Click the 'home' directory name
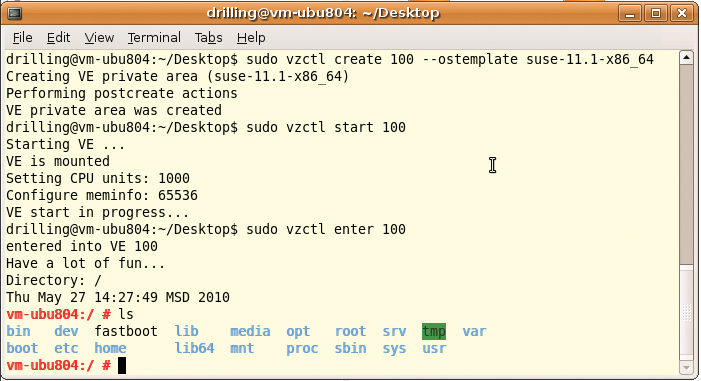Image resolution: width=701 pixels, height=381 pixels. click(110, 348)
